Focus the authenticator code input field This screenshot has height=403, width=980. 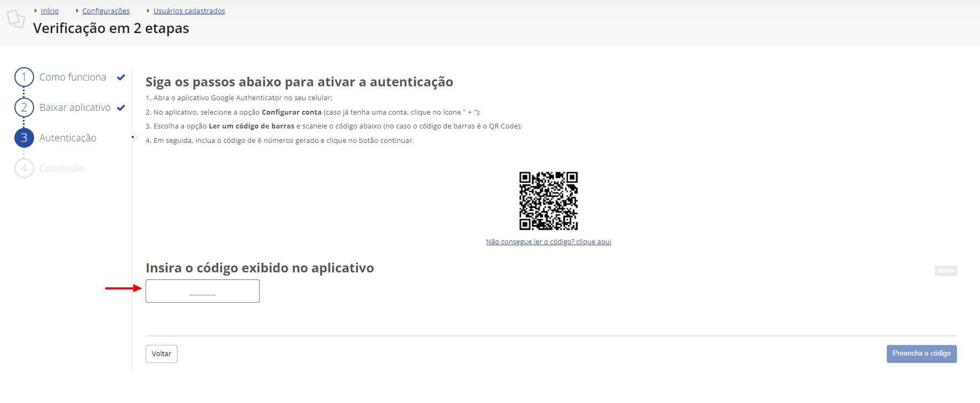203,291
